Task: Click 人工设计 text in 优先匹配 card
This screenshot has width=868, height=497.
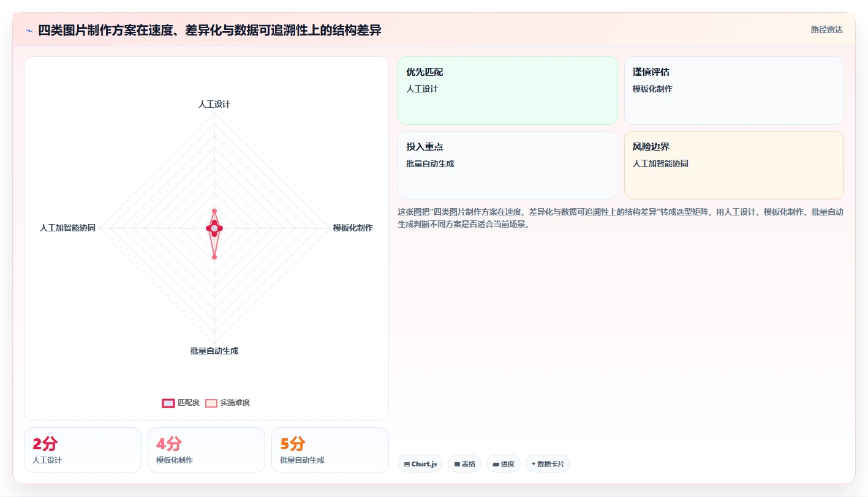Action: [422, 89]
